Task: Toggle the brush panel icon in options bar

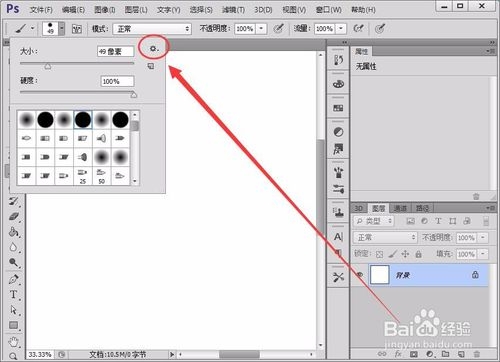Action: click(77, 29)
